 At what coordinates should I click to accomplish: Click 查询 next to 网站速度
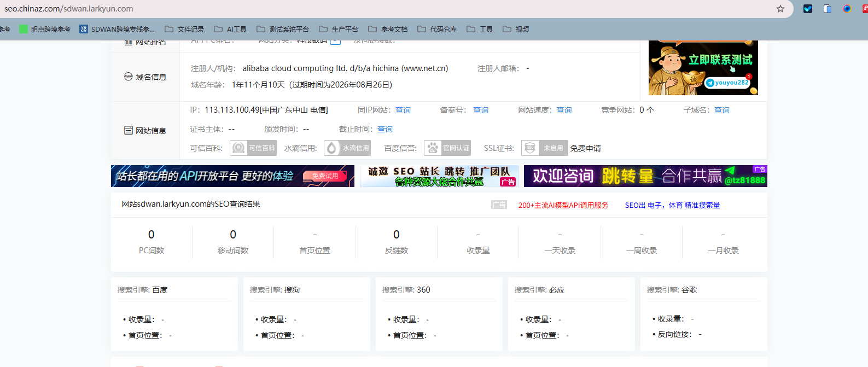[x=564, y=110]
